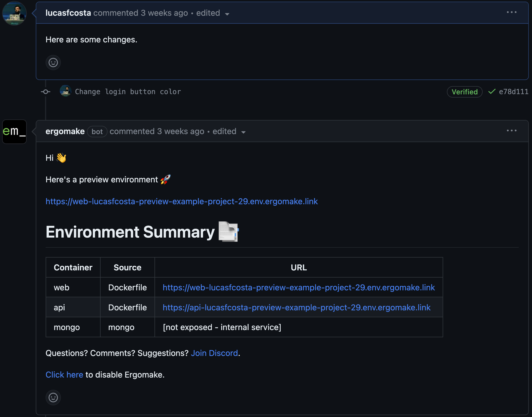The width and height of the screenshot is (532, 417).
Task: Open the preview environment link below rocket
Action: 181,201
